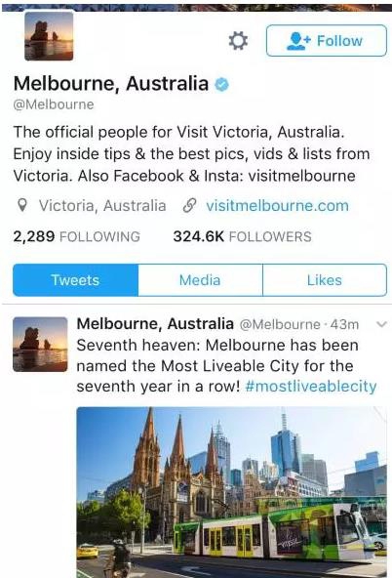Expand the tweet options chevron
The height and width of the screenshot is (578, 392).
(381, 324)
